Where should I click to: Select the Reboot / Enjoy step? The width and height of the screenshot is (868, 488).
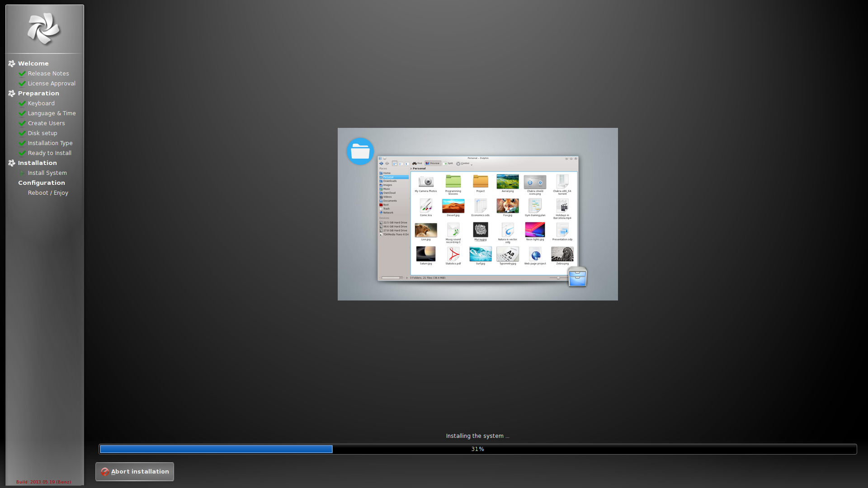[48, 193]
